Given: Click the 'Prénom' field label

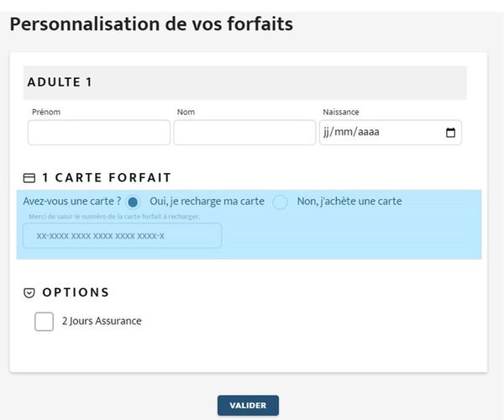Looking at the screenshot, I should click(x=46, y=112).
